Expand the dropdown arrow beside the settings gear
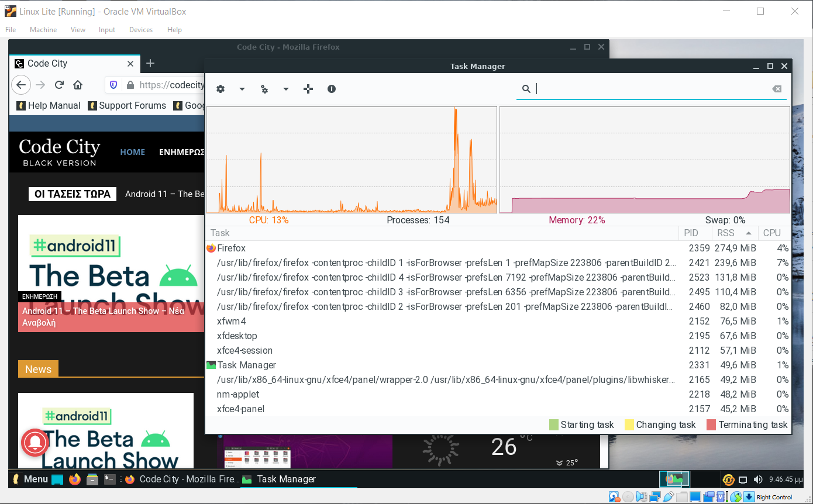 tap(242, 89)
